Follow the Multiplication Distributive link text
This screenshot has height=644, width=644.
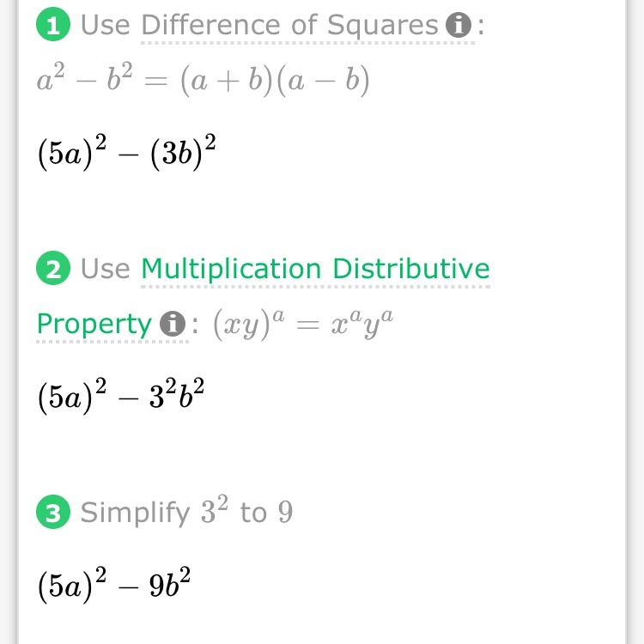coord(315,269)
